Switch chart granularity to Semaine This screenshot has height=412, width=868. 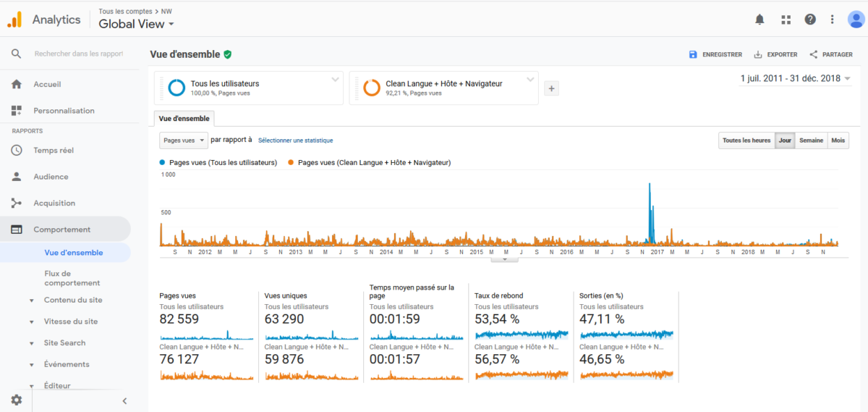click(811, 140)
